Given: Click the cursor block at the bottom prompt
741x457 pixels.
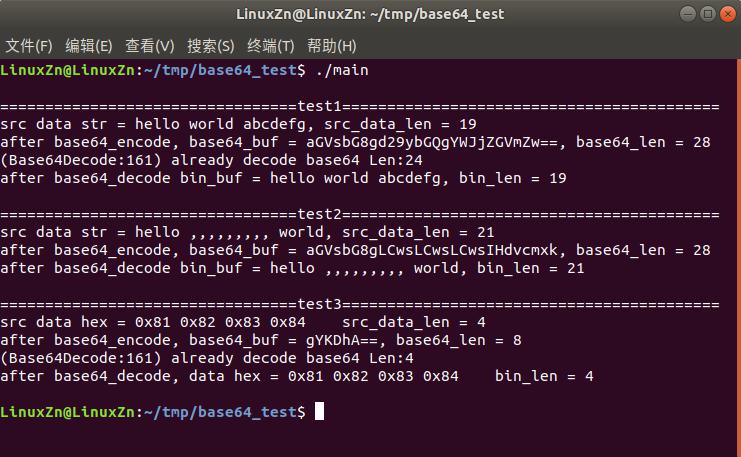Looking at the screenshot, I should (x=319, y=412).
